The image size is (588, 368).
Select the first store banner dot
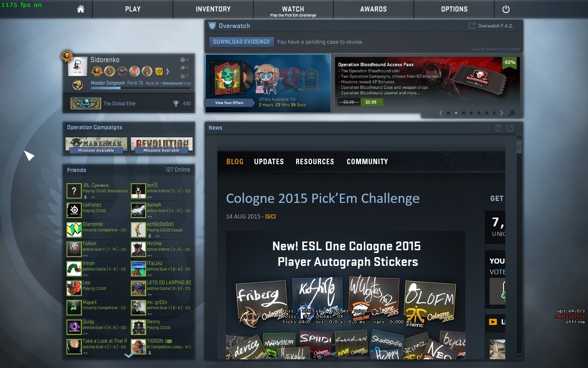click(x=448, y=113)
